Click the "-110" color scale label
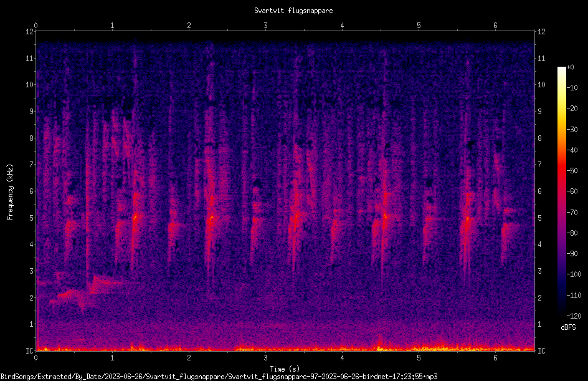Viewport: 588px width, 381px height. [x=574, y=296]
